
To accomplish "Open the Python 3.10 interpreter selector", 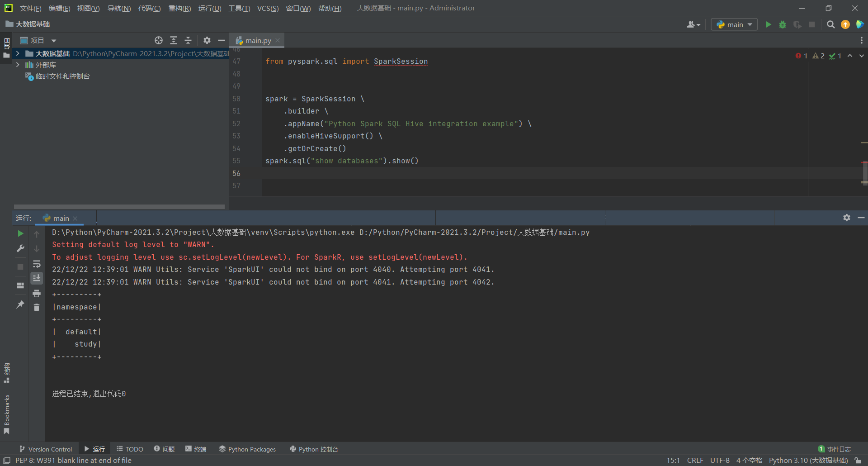I will tap(808, 461).
